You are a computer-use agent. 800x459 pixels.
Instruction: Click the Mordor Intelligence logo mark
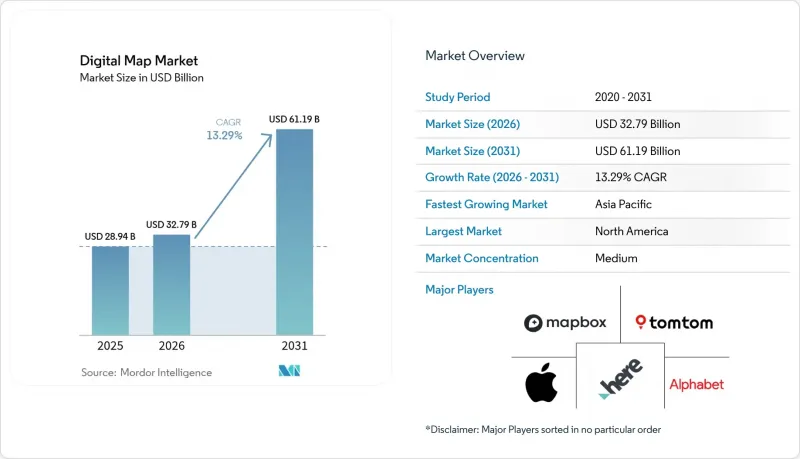(289, 371)
